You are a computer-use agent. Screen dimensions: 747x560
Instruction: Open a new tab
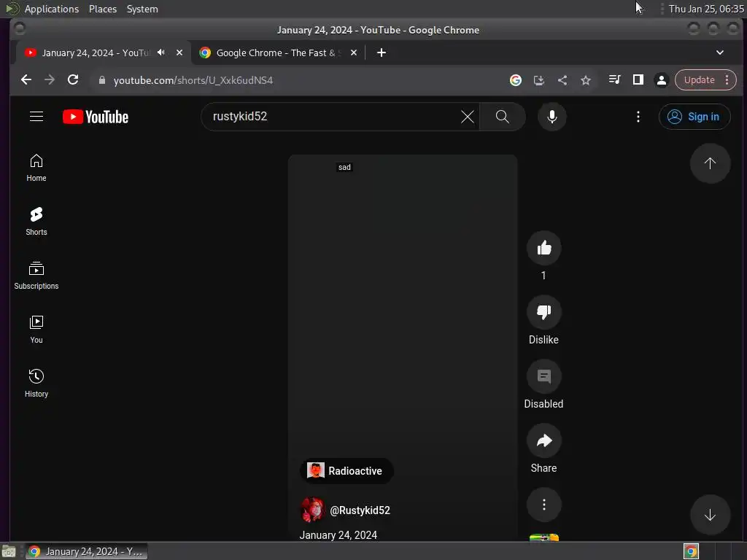coord(381,52)
